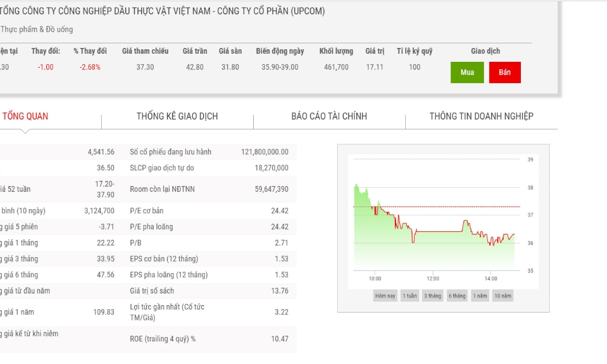Select the 10 năm chart range
607x364 pixels.
click(503, 296)
